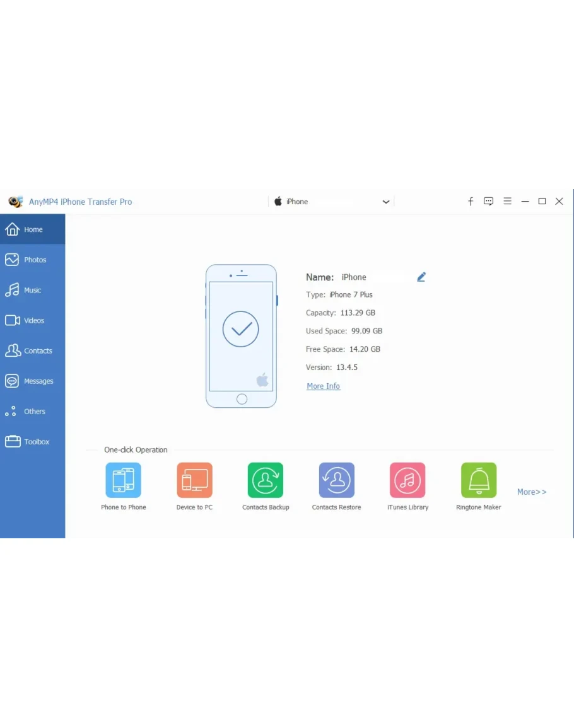Click the Facebook icon in title bar
The width and height of the screenshot is (574, 728).
[x=471, y=202]
